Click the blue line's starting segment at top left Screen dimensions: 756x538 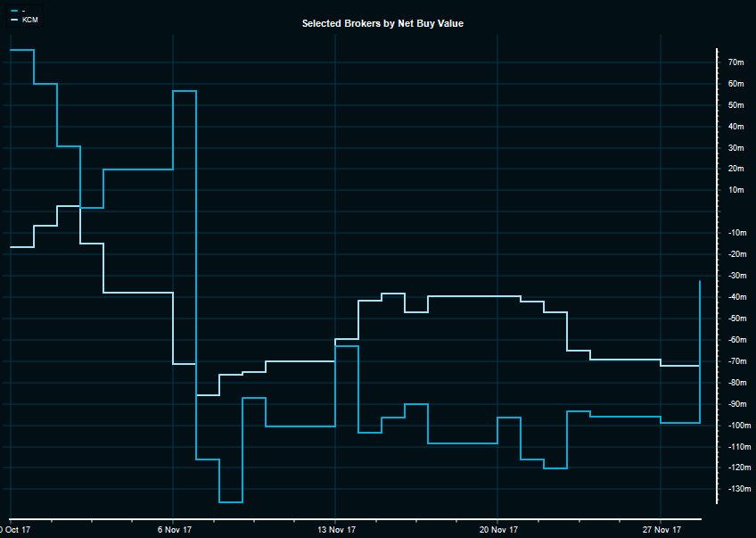coord(21,50)
